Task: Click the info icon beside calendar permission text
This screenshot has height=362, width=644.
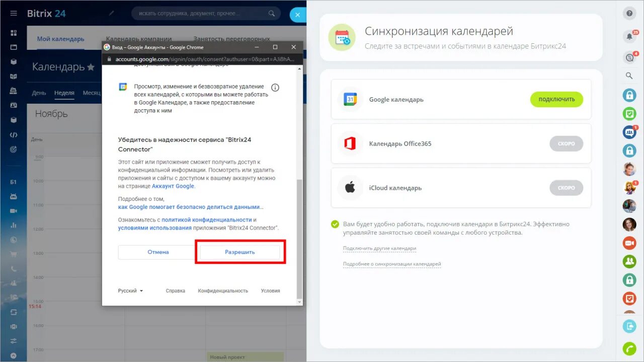Action: click(275, 88)
